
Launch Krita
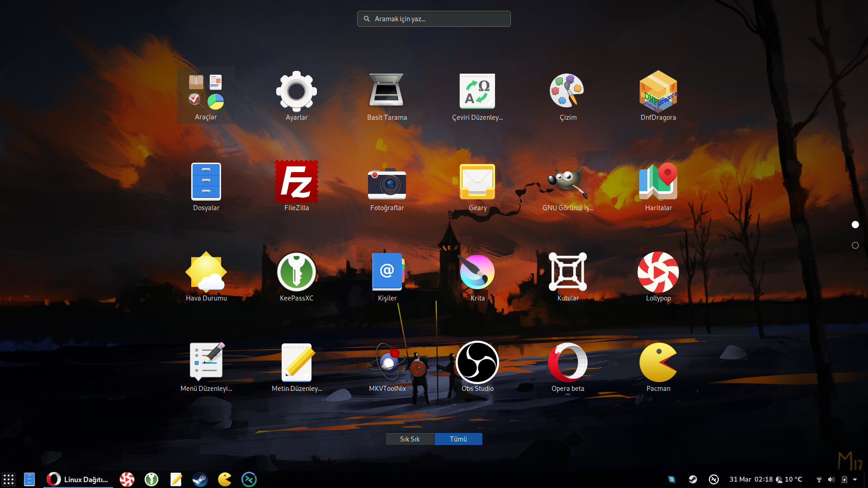tap(477, 276)
